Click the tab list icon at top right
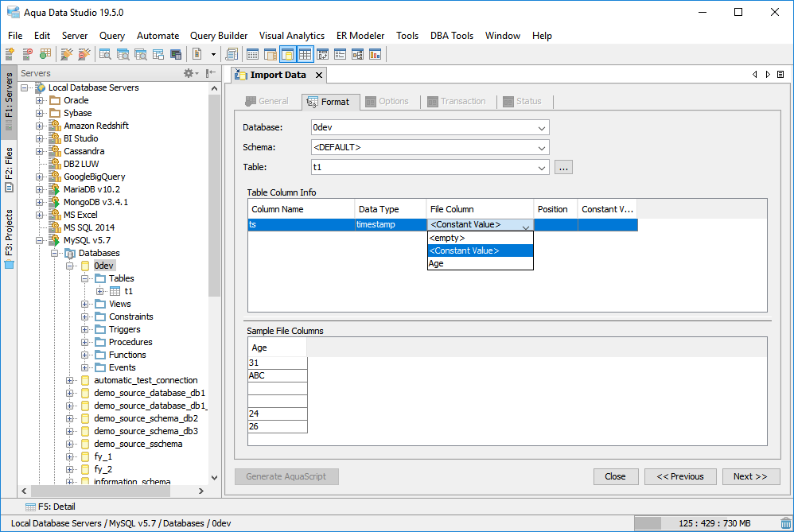794x532 pixels. (780, 75)
